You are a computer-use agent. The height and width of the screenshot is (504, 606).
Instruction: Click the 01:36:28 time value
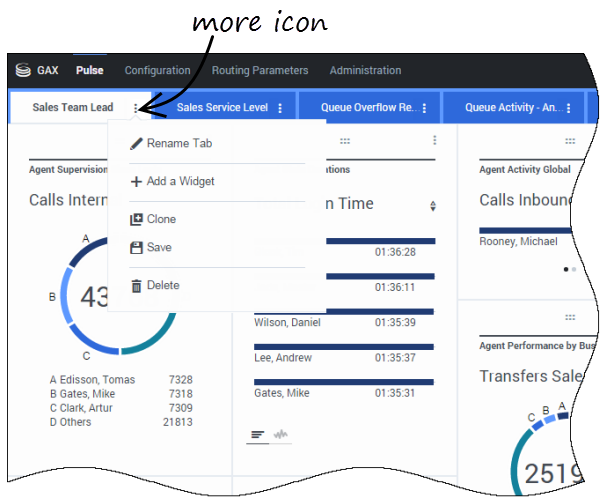click(x=395, y=252)
